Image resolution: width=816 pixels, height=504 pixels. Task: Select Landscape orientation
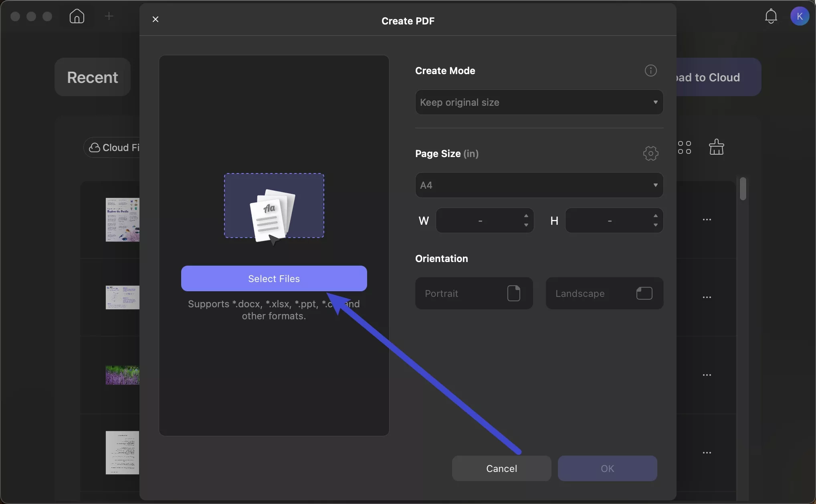click(604, 293)
